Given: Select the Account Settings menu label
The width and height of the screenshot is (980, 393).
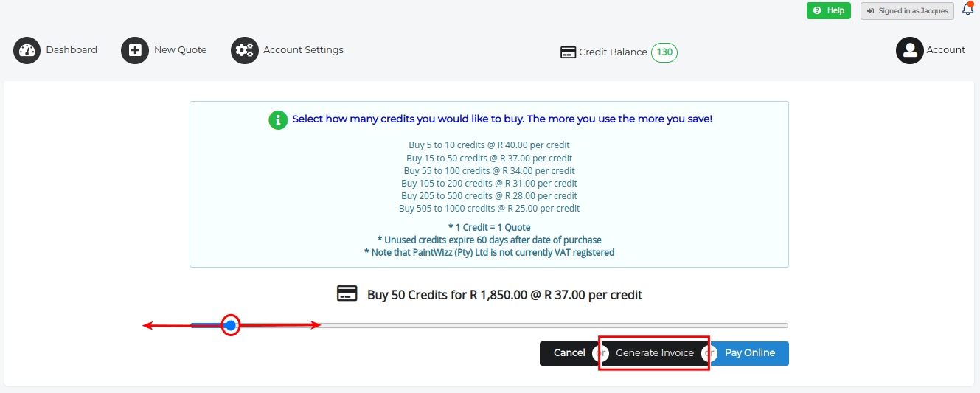Looking at the screenshot, I should click(303, 50).
